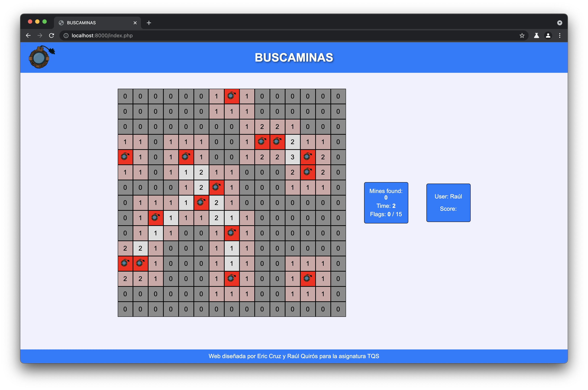Click the Mines found info panel
588x390 pixels.
pos(386,202)
